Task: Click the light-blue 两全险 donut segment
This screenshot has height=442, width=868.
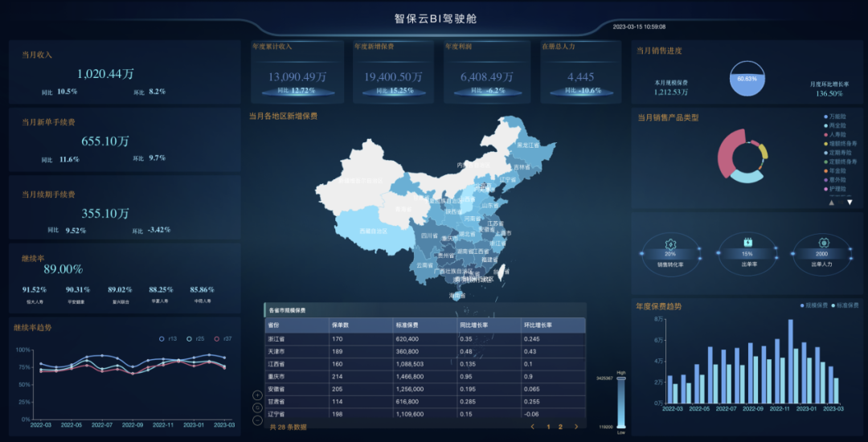Action: 747,177
